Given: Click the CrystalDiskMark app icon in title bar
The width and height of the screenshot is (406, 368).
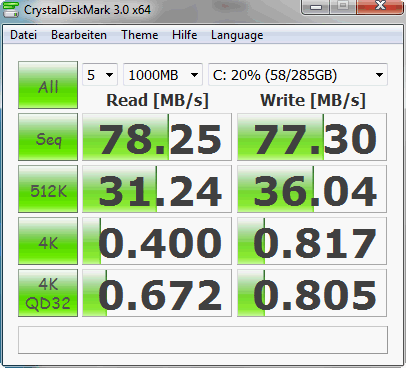Looking at the screenshot, I should tap(11, 9).
